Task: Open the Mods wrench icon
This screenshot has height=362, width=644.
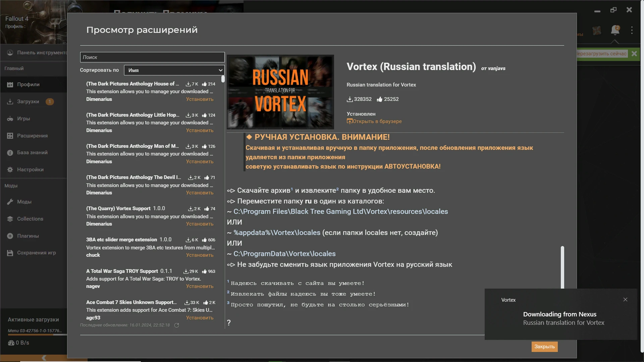Action: tap(10, 202)
